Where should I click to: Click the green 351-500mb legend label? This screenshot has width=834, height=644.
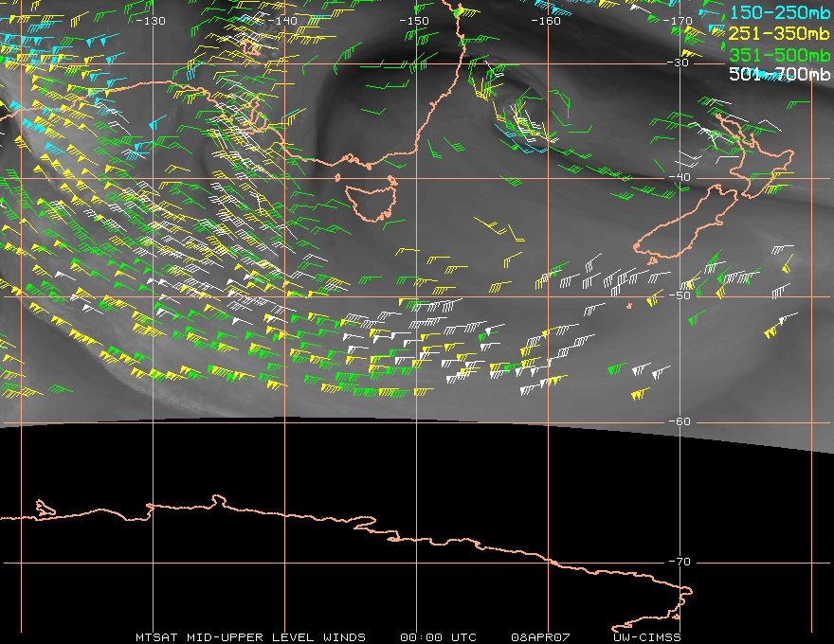(x=779, y=55)
